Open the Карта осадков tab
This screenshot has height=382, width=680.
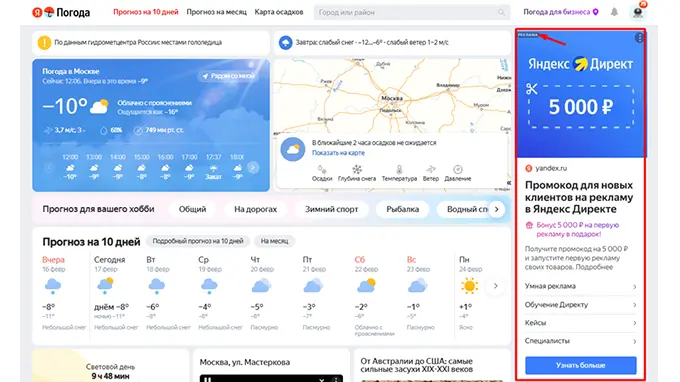tap(279, 12)
